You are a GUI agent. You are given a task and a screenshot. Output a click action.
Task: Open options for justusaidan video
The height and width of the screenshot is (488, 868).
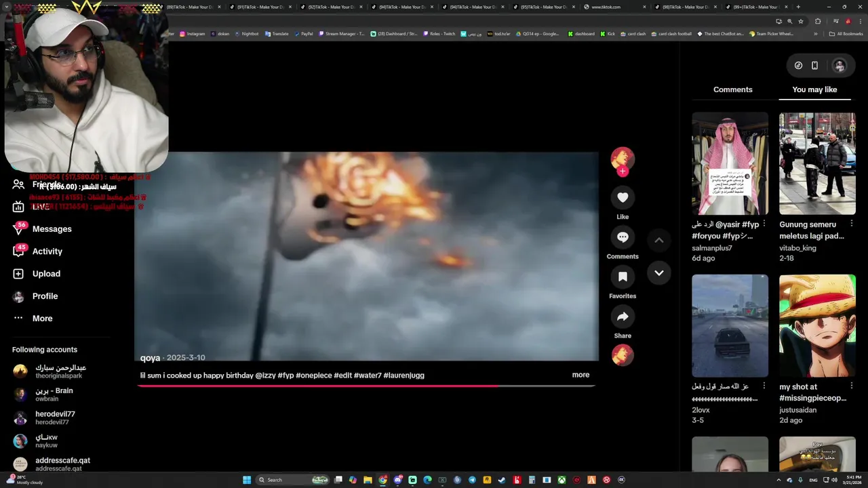(x=852, y=386)
